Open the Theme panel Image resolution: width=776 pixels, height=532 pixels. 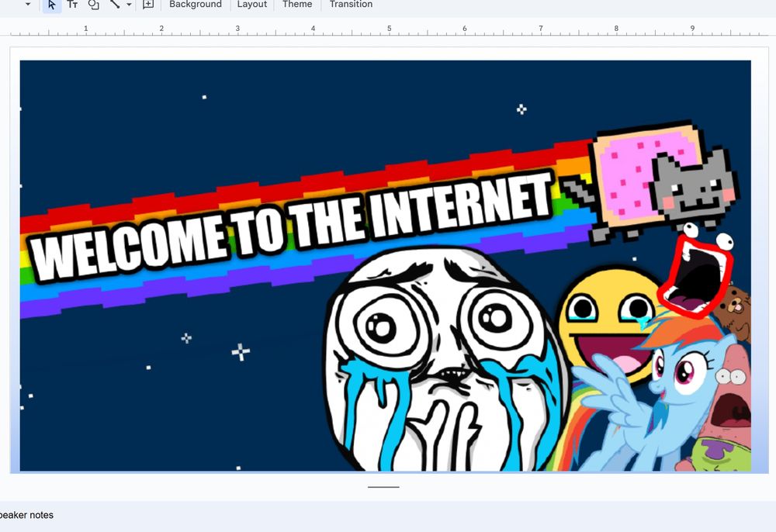click(296, 5)
